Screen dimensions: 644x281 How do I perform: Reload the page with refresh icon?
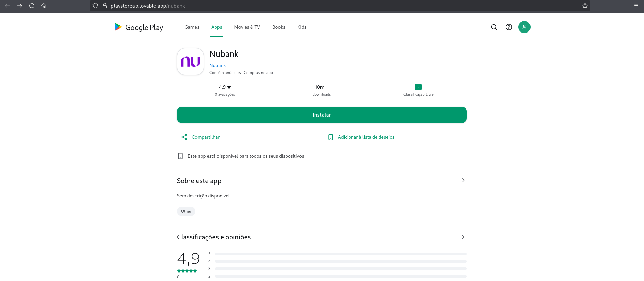click(32, 6)
